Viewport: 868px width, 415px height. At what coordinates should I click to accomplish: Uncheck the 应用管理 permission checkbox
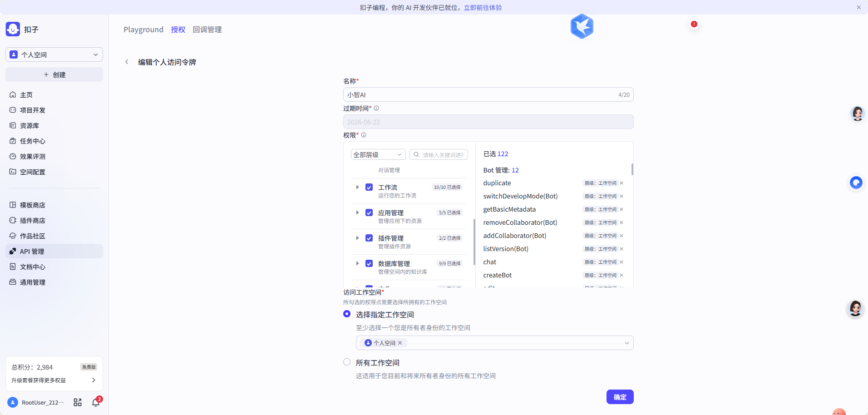pos(369,212)
